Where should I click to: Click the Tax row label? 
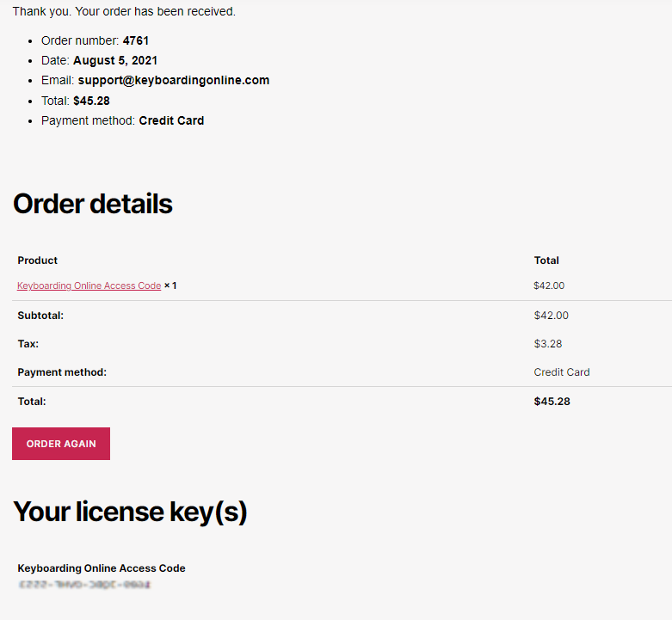28,344
